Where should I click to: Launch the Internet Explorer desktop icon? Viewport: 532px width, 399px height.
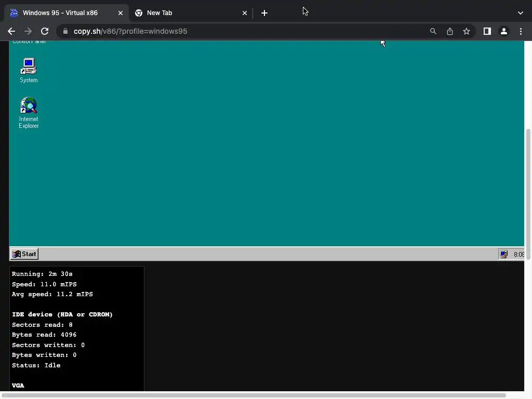29,113
